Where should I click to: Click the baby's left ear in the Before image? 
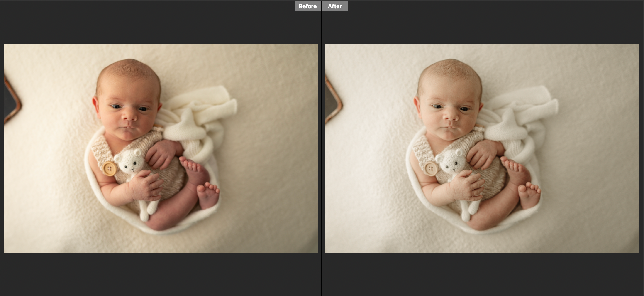point(95,105)
